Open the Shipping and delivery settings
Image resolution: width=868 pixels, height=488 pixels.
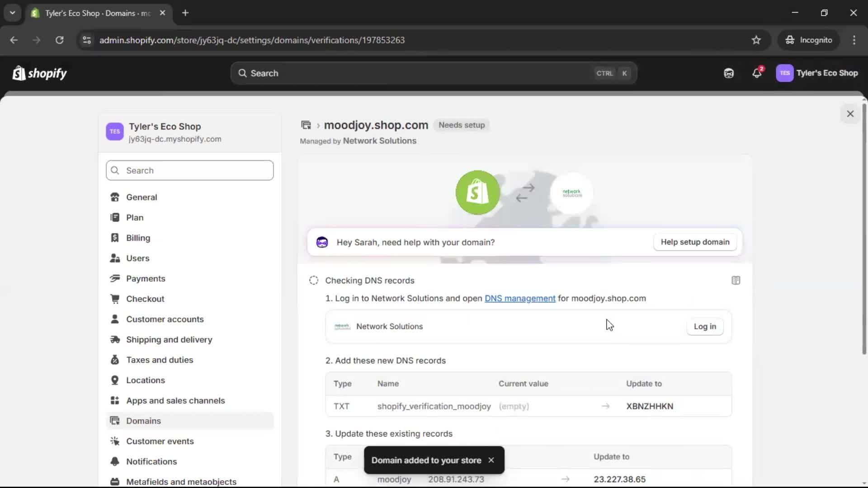click(170, 339)
